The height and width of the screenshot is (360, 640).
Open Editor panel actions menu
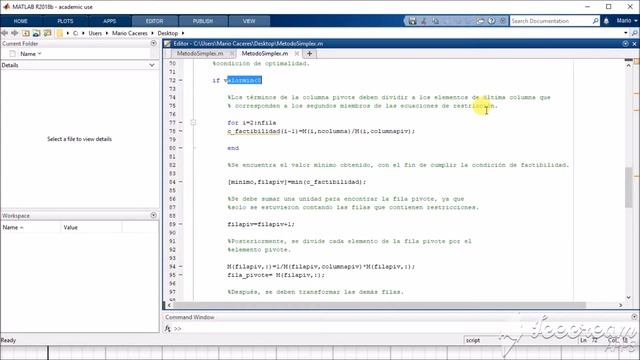[x=625, y=44]
